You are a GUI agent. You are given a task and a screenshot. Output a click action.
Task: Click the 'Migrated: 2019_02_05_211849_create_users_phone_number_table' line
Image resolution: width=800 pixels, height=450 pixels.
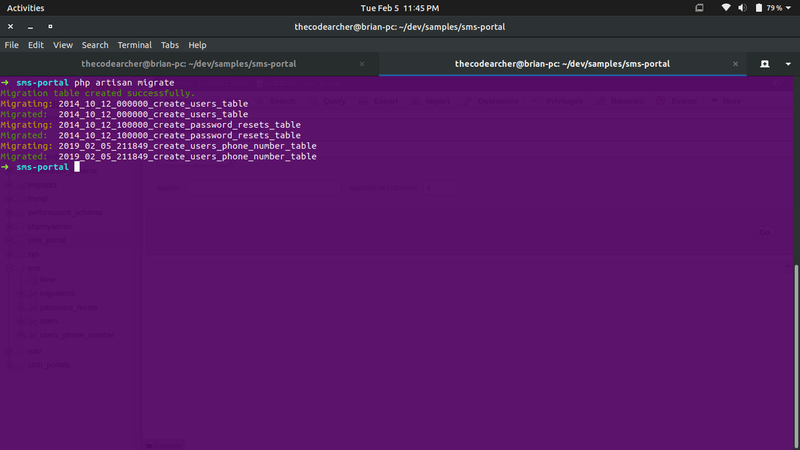[158, 157]
